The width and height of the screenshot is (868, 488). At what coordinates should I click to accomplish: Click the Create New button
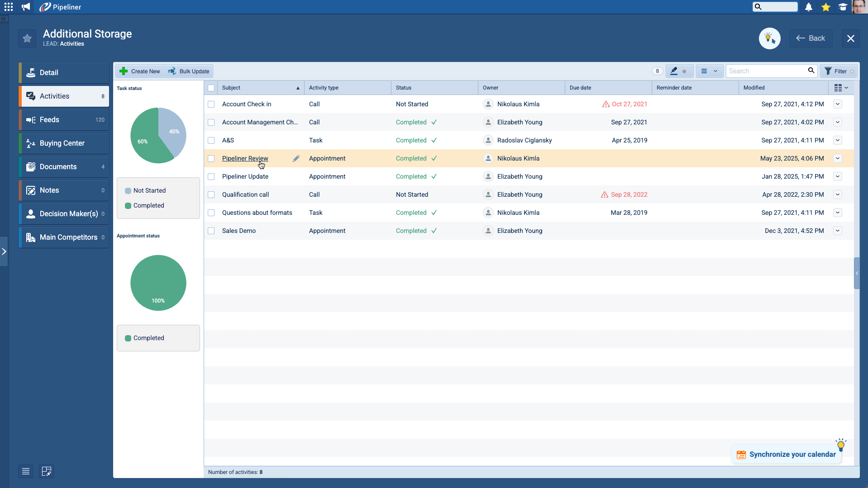(140, 71)
